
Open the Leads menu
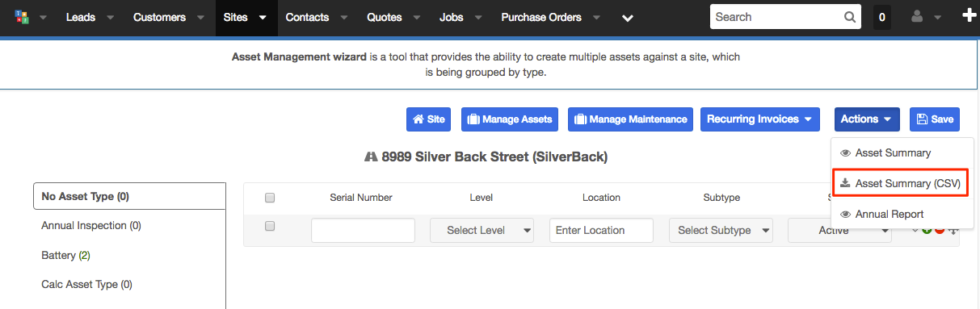[80, 17]
